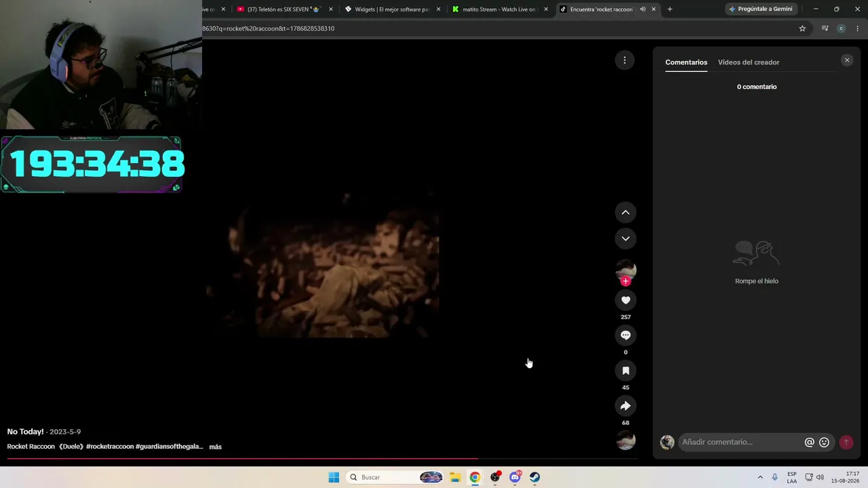This screenshot has width=868, height=488.
Task: Close the comments panel
Action: (x=846, y=60)
